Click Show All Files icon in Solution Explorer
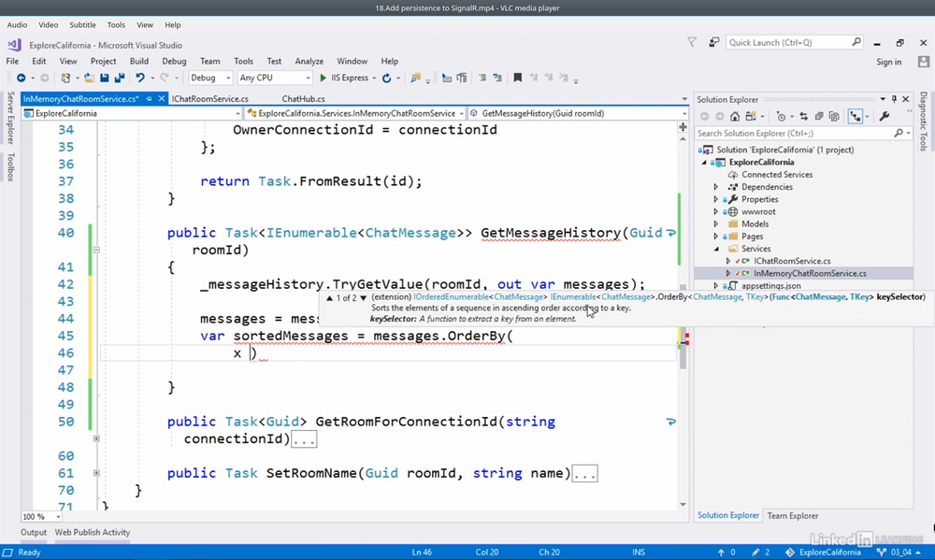 tap(834, 116)
